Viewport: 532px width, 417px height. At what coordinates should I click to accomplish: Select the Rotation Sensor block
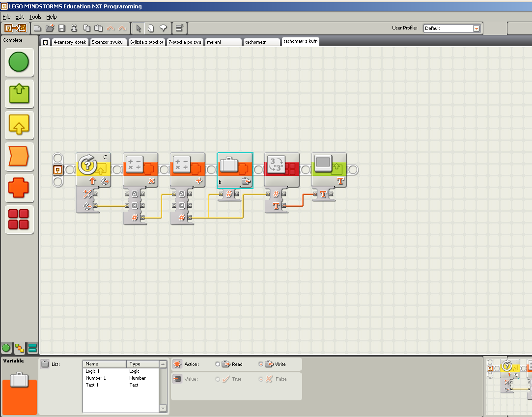click(93, 169)
